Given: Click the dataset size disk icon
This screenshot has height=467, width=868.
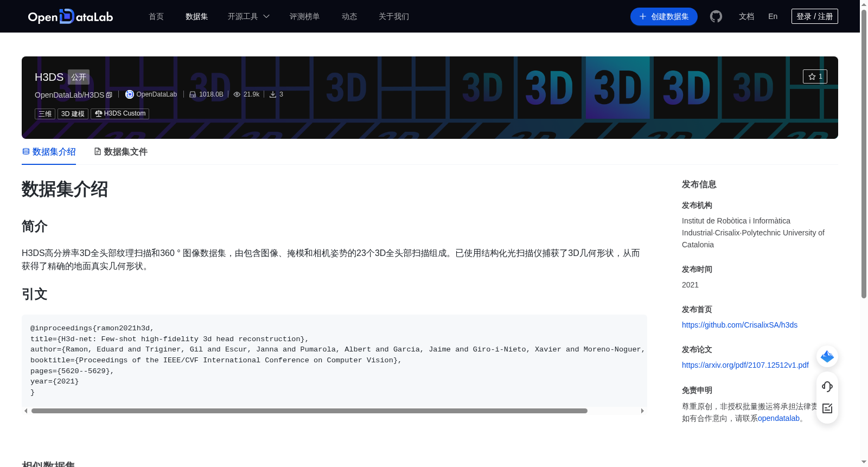Looking at the screenshot, I should [193, 94].
